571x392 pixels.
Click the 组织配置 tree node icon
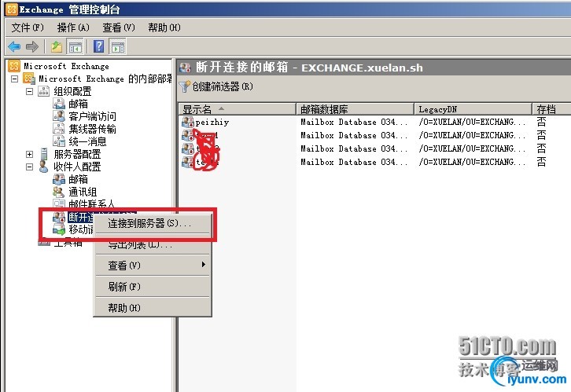tap(44, 91)
